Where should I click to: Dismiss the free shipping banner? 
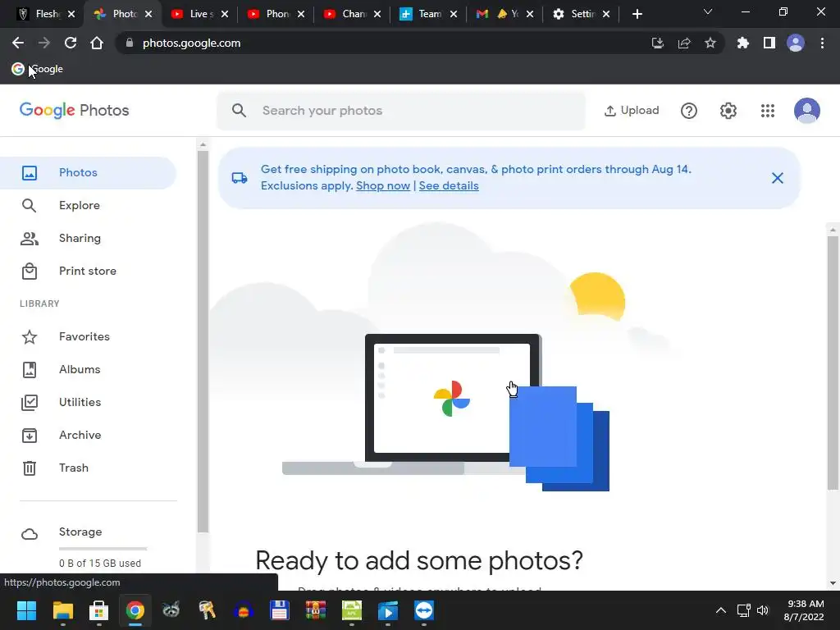(778, 178)
